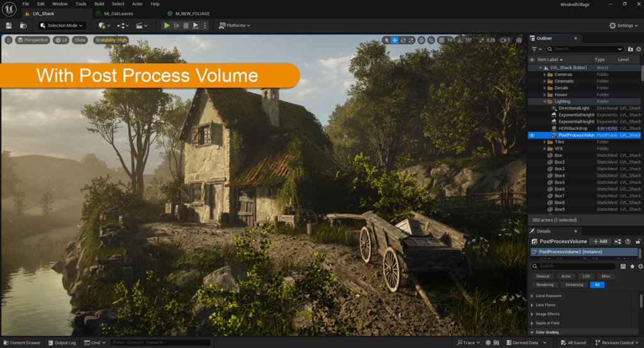Click the Stop simulation square button
644x348 pixels.
pyautogui.click(x=186, y=25)
